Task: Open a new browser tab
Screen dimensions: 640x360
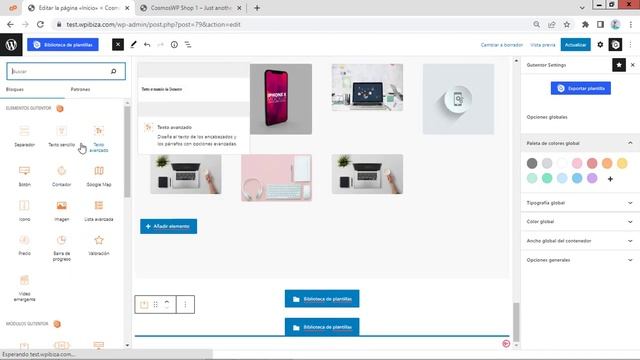Action: (x=257, y=8)
